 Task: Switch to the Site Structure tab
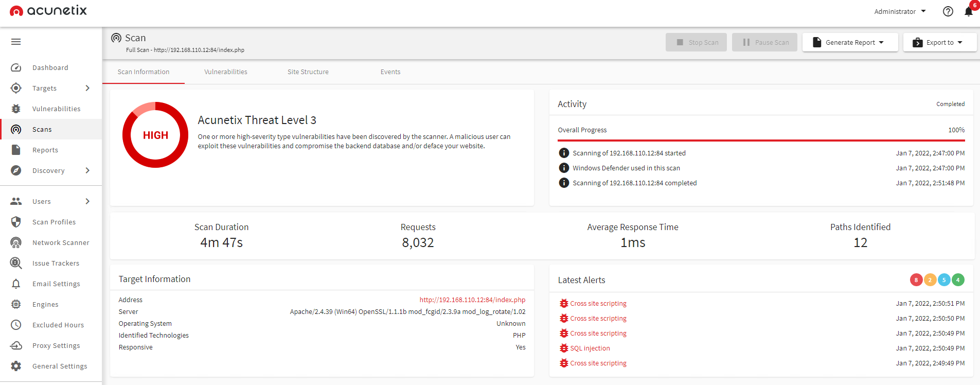click(x=308, y=72)
